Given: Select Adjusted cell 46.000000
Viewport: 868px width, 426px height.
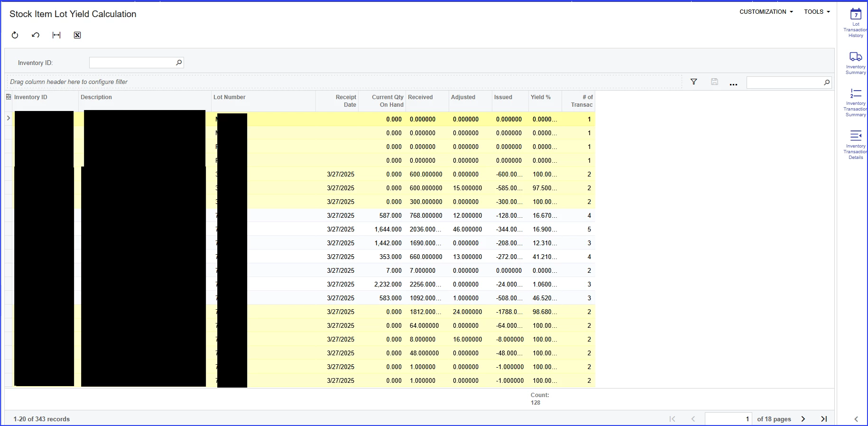Looking at the screenshot, I should pos(471,229).
